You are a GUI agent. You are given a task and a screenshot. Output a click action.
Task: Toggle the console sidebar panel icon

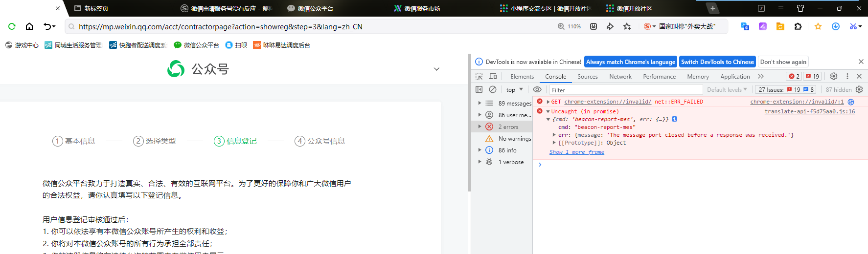click(479, 89)
